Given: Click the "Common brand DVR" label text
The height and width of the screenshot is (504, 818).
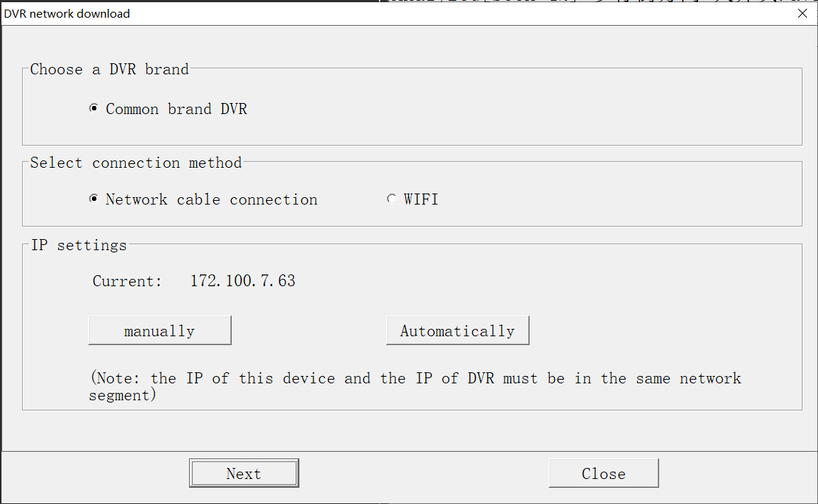Looking at the screenshot, I should [x=177, y=109].
